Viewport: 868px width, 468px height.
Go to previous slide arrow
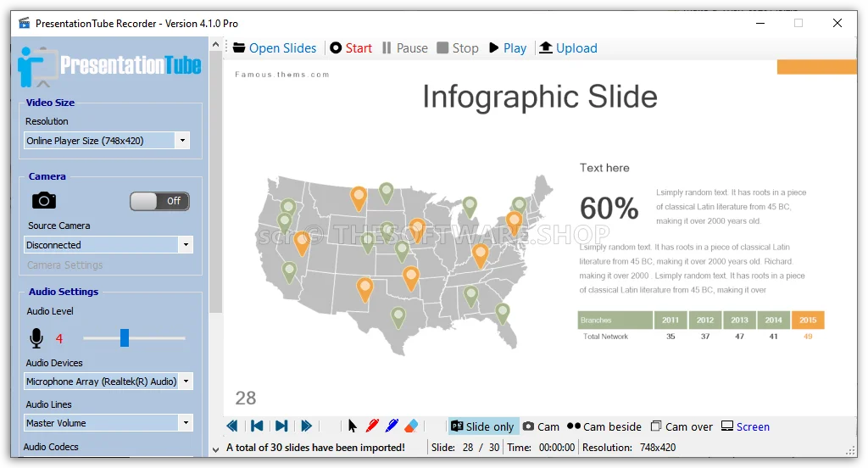pos(232,426)
